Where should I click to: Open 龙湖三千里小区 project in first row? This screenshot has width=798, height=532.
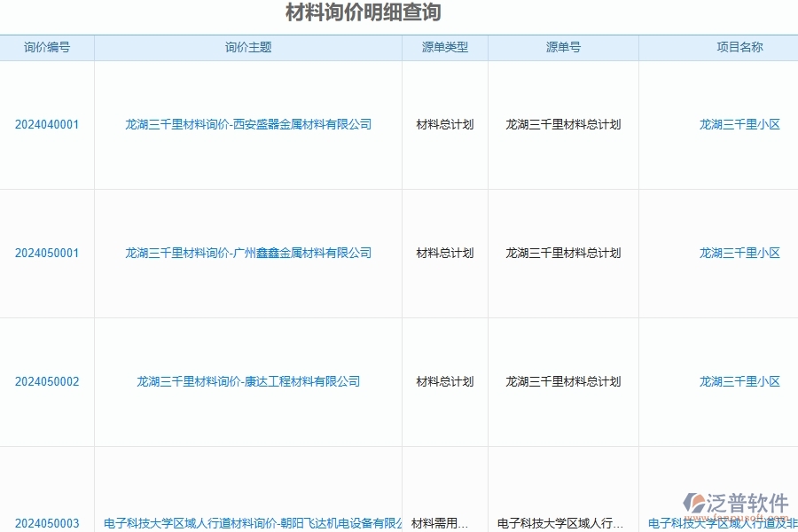(739, 124)
